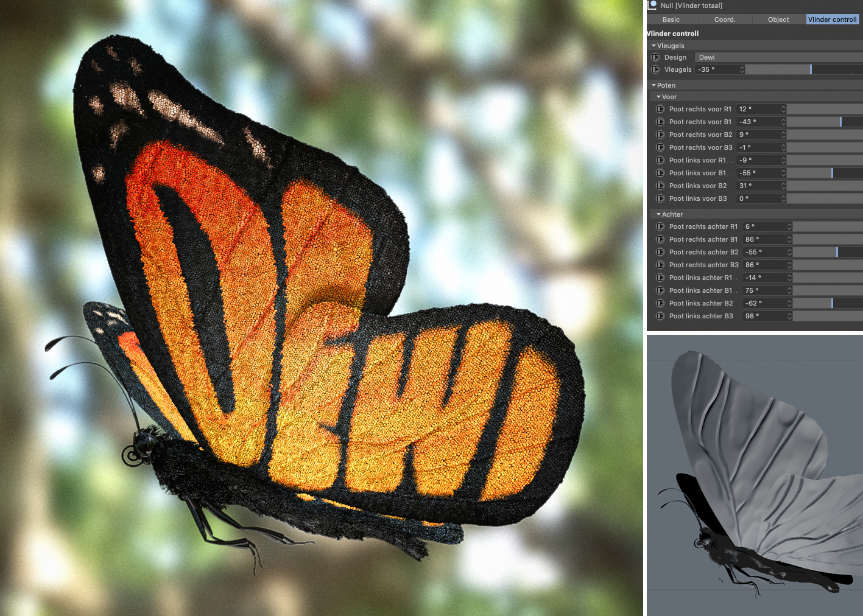Click keyframe icon for Poot rechts voor B2
This screenshot has width=863, height=616.
click(660, 135)
